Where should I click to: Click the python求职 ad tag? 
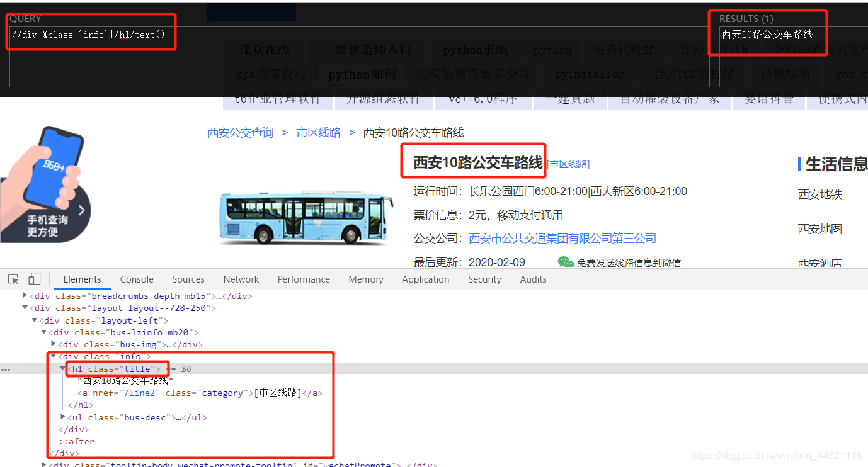(475, 50)
